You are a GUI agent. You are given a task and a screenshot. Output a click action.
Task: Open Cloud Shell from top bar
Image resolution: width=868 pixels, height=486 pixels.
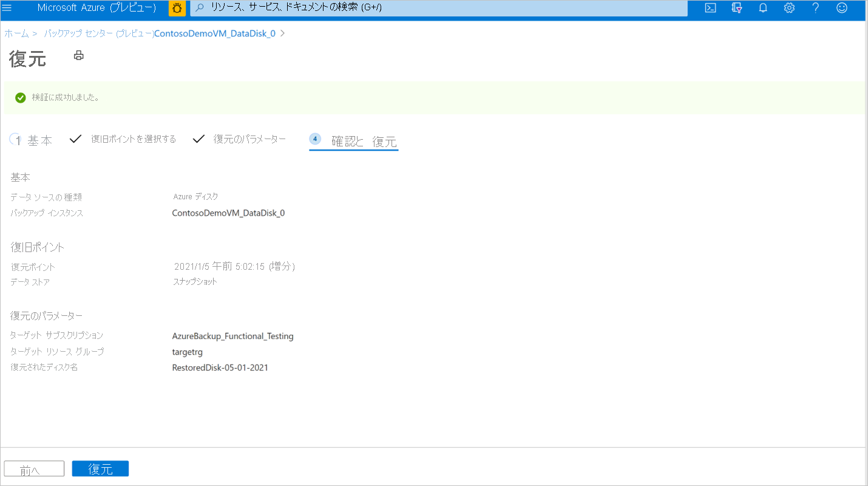click(710, 8)
